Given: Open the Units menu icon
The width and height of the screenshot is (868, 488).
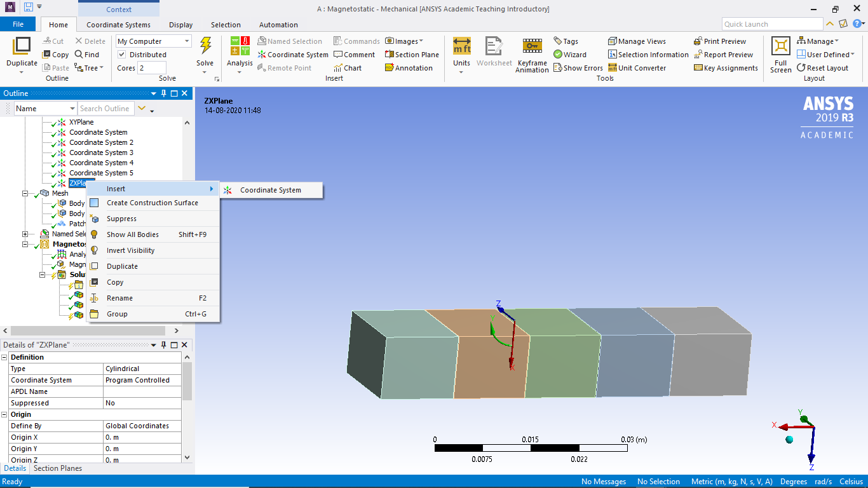Looking at the screenshot, I should tap(462, 46).
